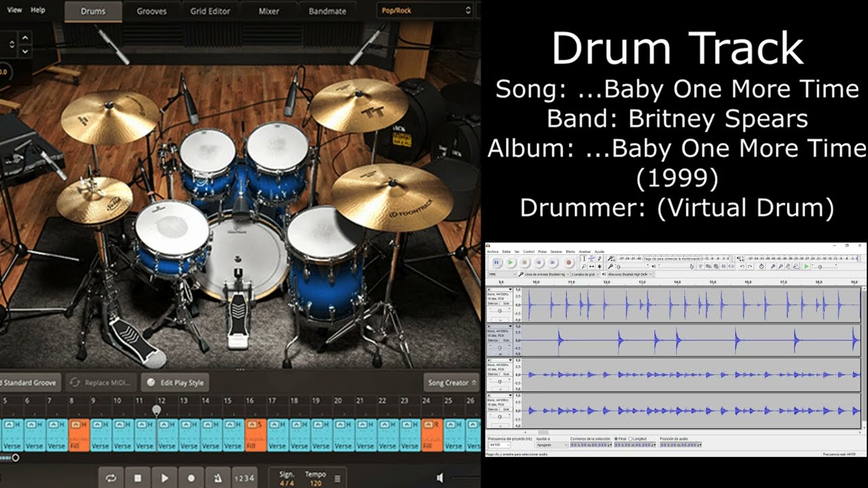This screenshot has height=488, width=868.
Task: Pause playback in the Audacity window
Action: 496,262
